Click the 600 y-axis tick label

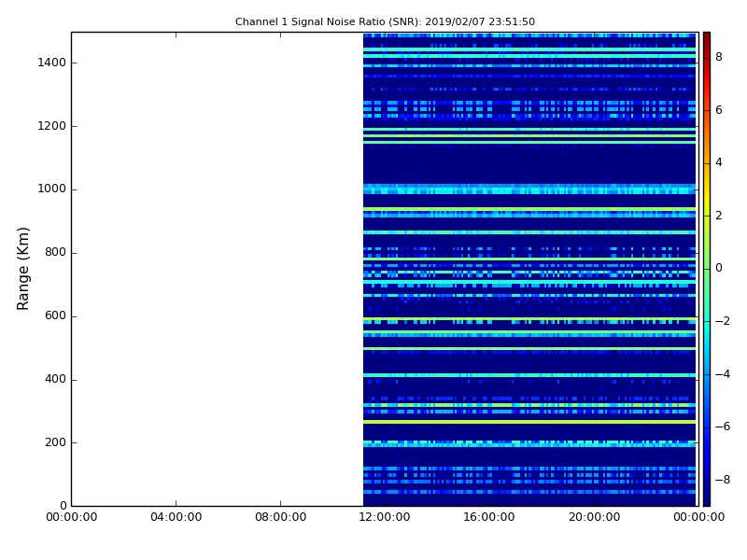tap(55, 315)
